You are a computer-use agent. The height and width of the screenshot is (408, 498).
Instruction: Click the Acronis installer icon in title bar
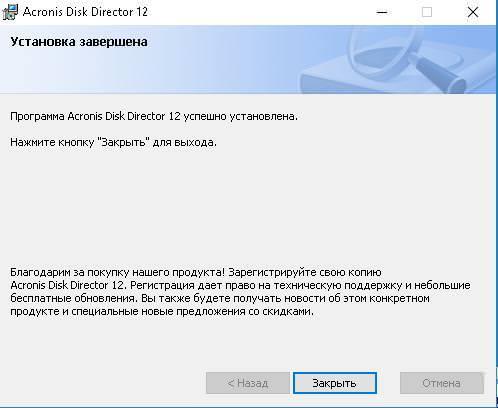[x=9, y=12]
